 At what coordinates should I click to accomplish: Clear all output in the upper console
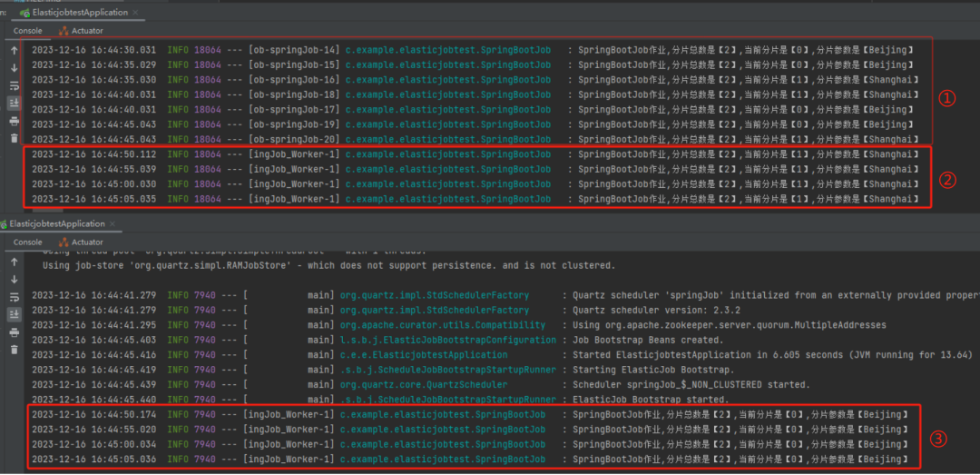[x=14, y=138]
